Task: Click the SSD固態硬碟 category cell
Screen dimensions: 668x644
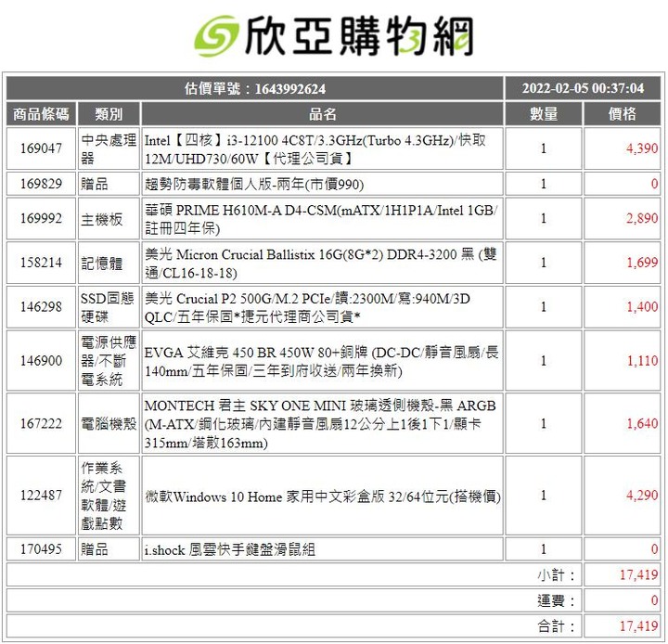Action: point(109,307)
